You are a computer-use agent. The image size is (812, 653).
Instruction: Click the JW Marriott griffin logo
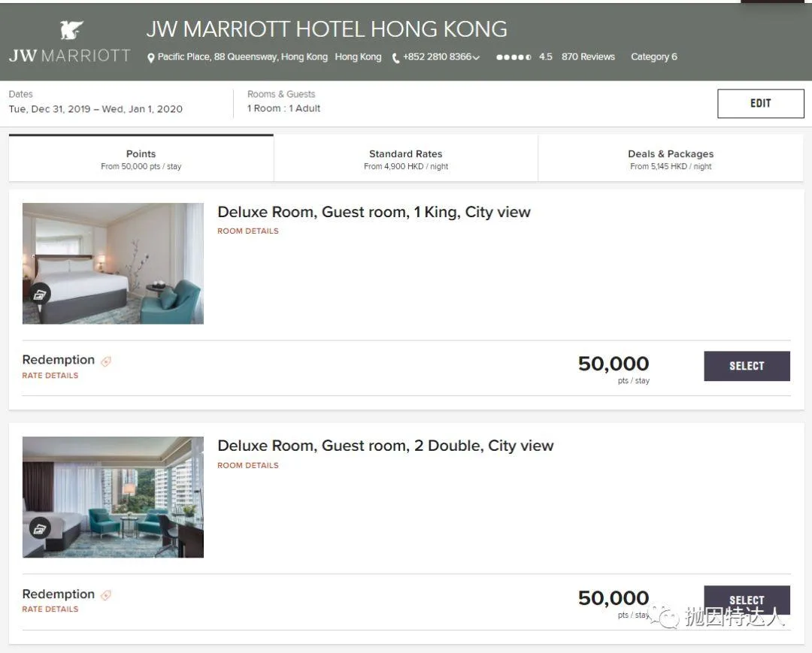click(71, 30)
